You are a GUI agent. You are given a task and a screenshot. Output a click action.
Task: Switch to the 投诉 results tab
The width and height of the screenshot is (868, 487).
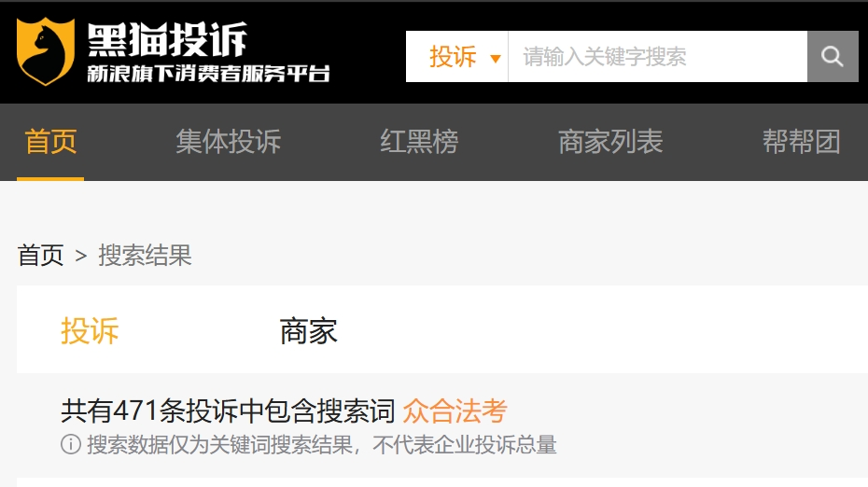90,331
